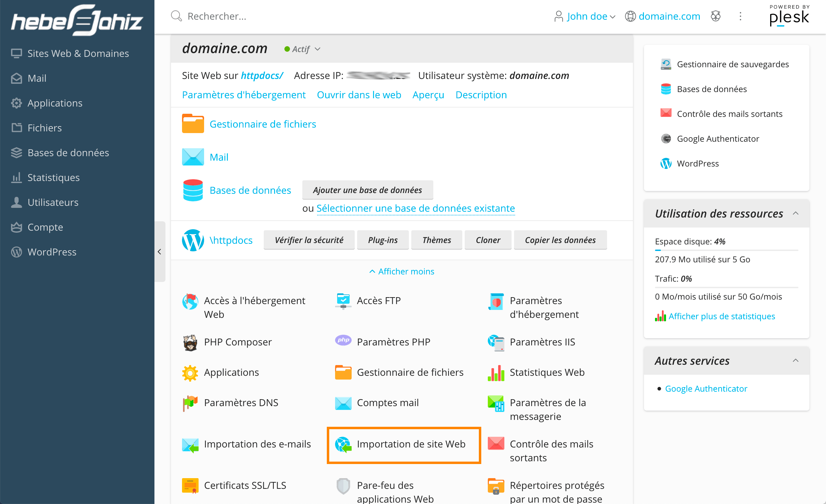Image resolution: width=826 pixels, height=504 pixels.
Task: Open Mail in the sidebar
Action: coord(29,78)
